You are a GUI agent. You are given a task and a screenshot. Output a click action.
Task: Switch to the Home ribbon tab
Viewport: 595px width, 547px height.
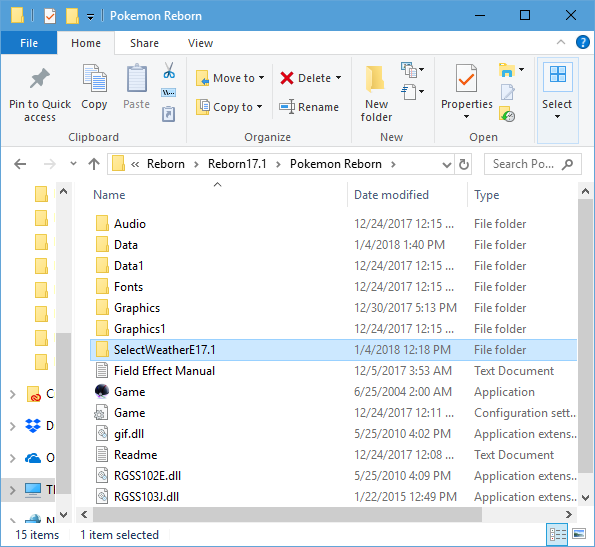tap(86, 43)
